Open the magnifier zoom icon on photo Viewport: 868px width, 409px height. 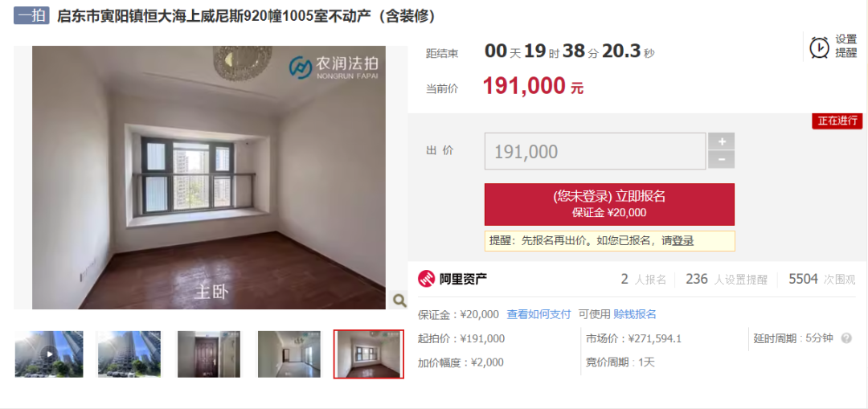(399, 300)
